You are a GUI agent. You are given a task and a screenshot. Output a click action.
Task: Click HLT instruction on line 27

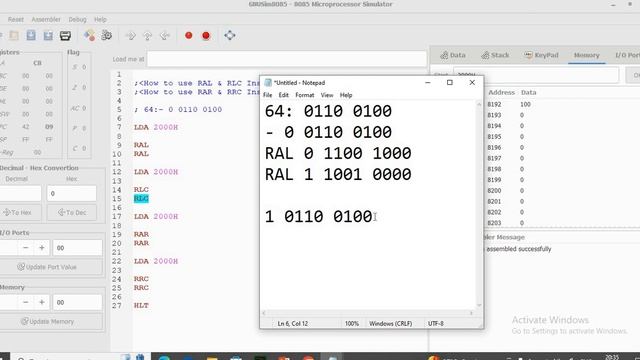click(141, 306)
